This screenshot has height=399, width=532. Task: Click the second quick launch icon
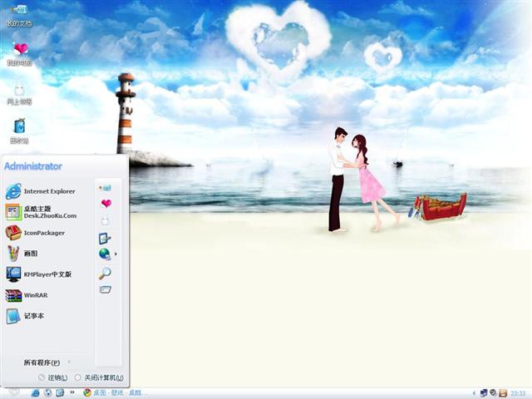48,393
